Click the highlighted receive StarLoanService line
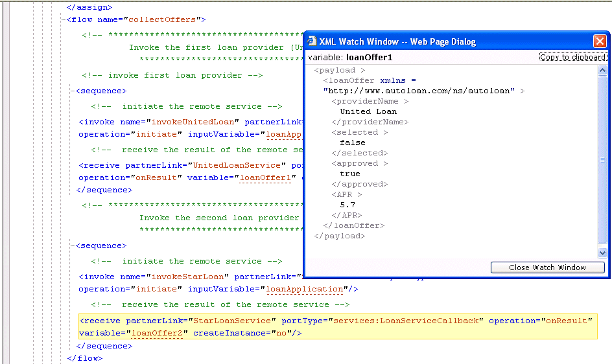This screenshot has height=364, width=612. pyautogui.click(x=338, y=326)
